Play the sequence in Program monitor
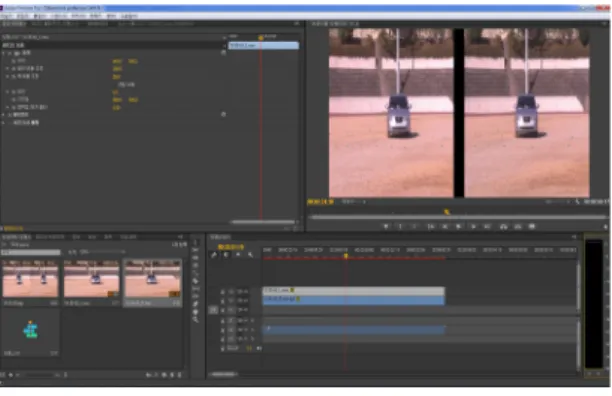 point(459,226)
